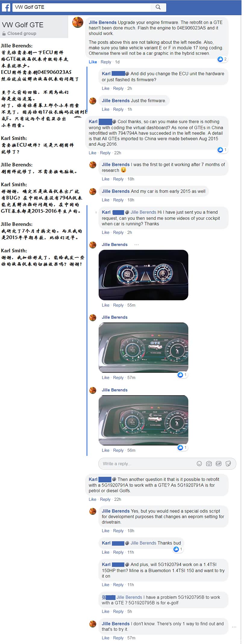This screenshot has width=247, height=644.
Task: Open sticker picker in reply box
Action: [228, 464]
